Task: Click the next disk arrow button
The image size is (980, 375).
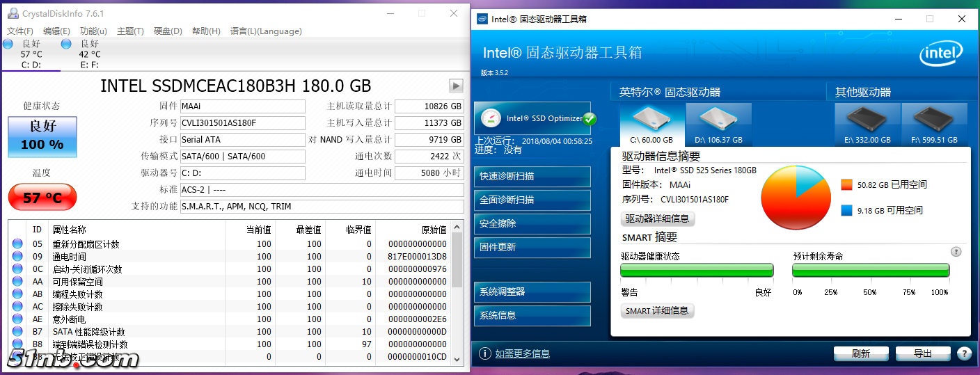Action: (456, 86)
